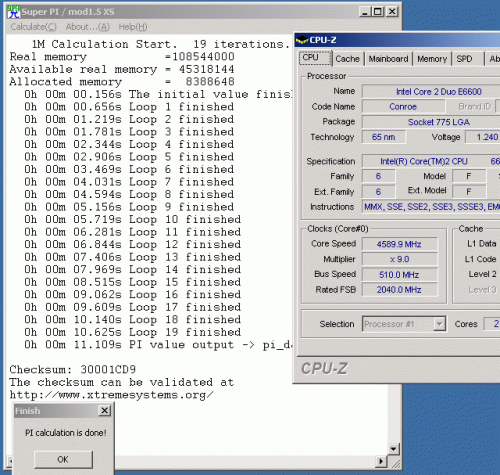Click the Super PI title bar icon

(14, 12)
